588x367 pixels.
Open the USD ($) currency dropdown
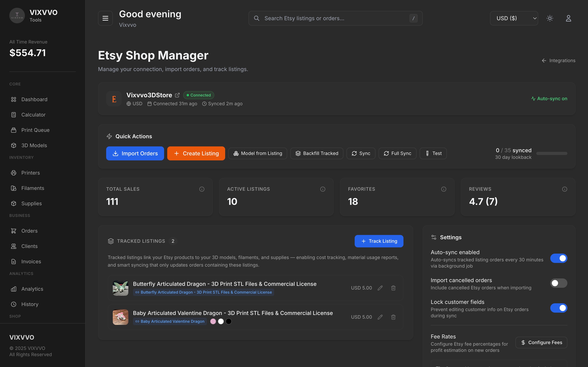click(x=514, y=18)
